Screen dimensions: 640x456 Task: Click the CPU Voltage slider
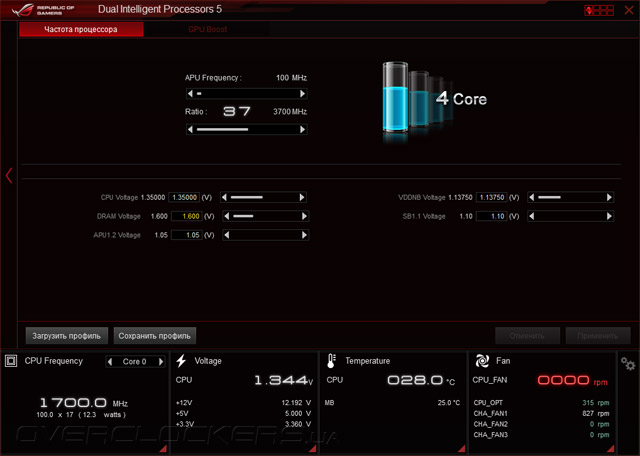263,197
